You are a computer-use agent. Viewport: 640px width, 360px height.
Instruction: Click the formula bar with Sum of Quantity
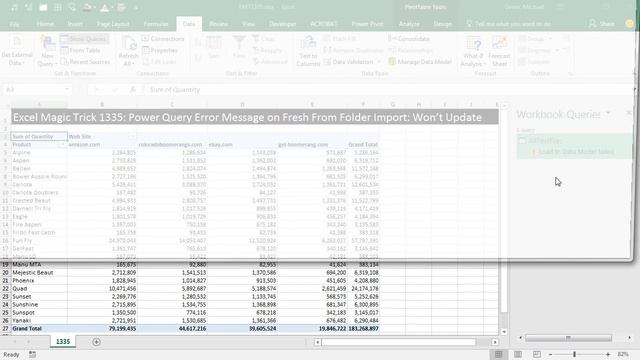(x=388, y=90)
